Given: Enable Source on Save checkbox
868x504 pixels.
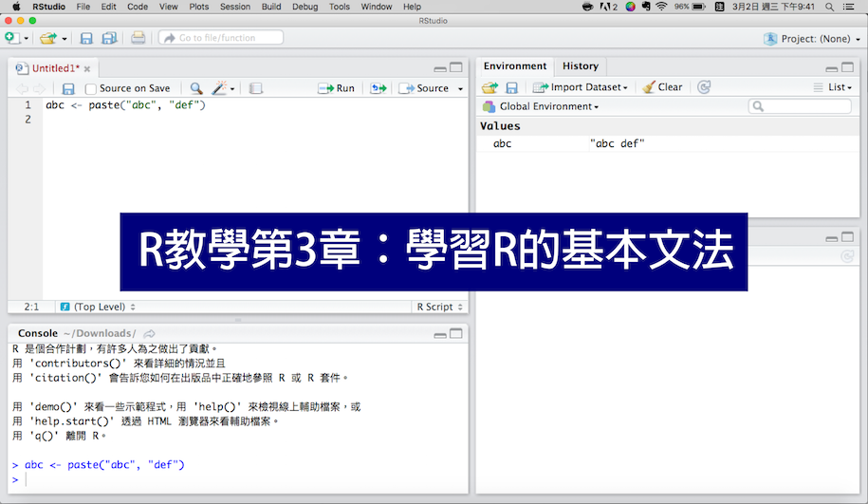Looking at the screenshot, I should 91,88.
